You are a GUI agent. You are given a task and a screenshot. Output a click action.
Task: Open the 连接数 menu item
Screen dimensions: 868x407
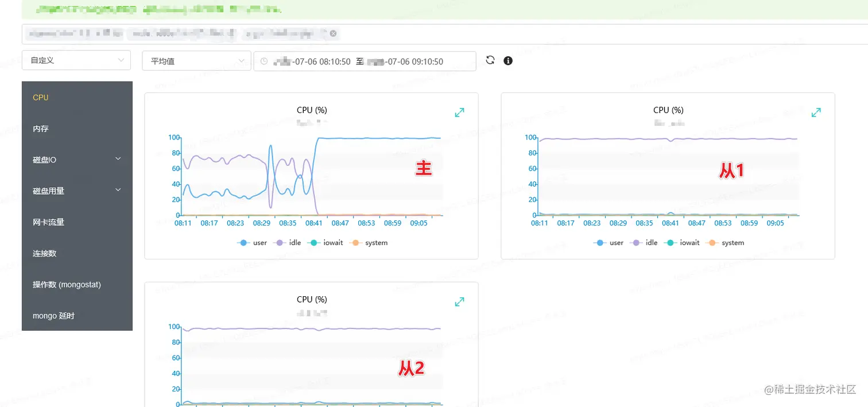point(77,253)
